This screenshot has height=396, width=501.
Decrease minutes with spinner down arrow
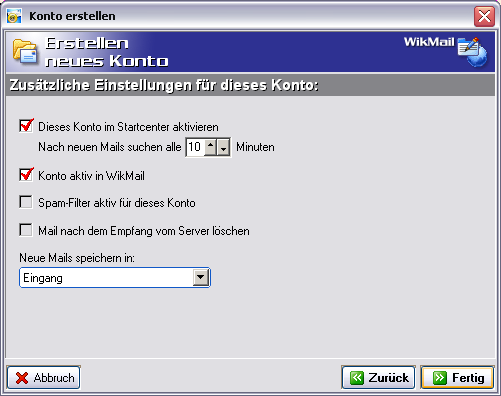click(x=223, y=147)
